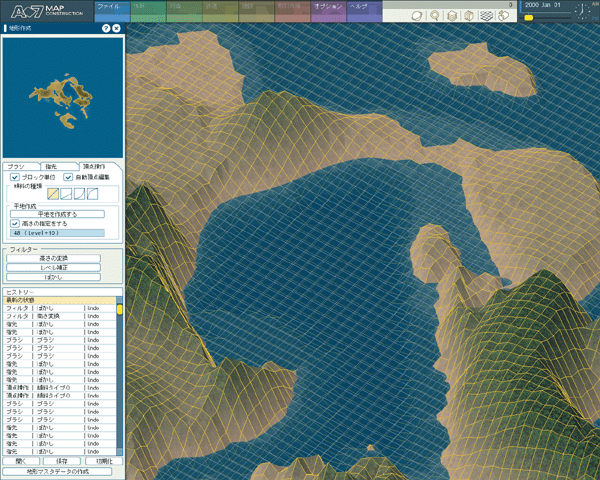Open the 48 (Level+10) height dropdown
Image resolution: width=600 pixels, height=480 pixels.
[57, 233]
